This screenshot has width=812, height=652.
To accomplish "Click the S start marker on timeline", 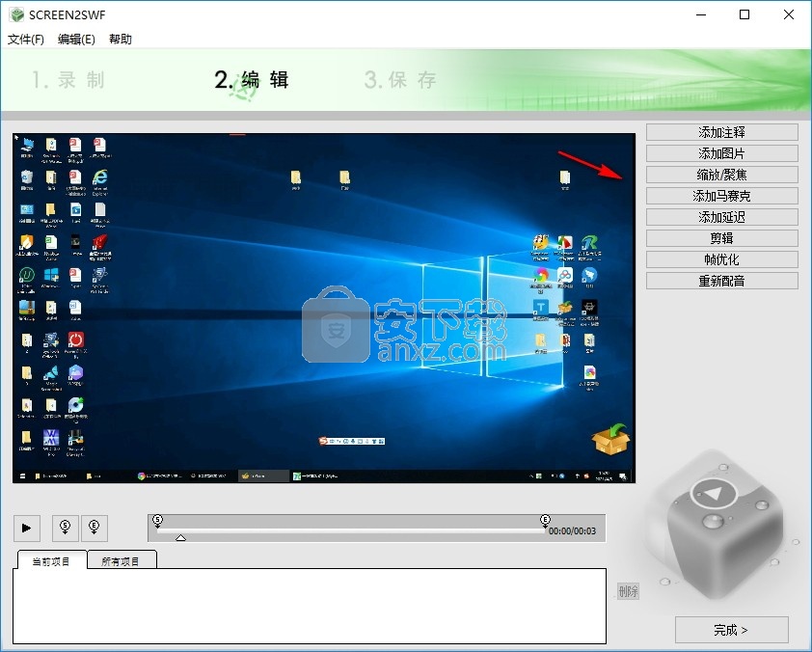I will (158, 520).
